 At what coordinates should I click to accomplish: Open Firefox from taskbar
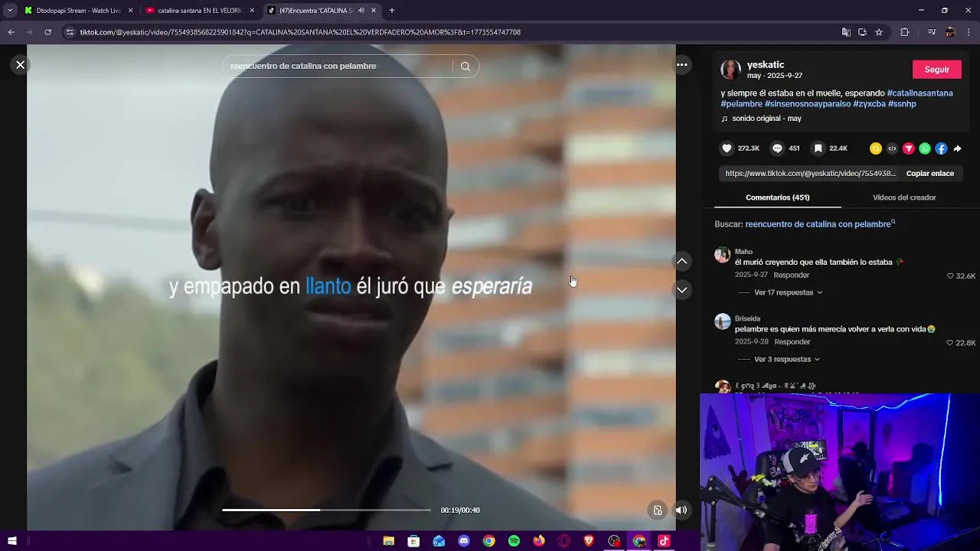(x=539, y=541)
